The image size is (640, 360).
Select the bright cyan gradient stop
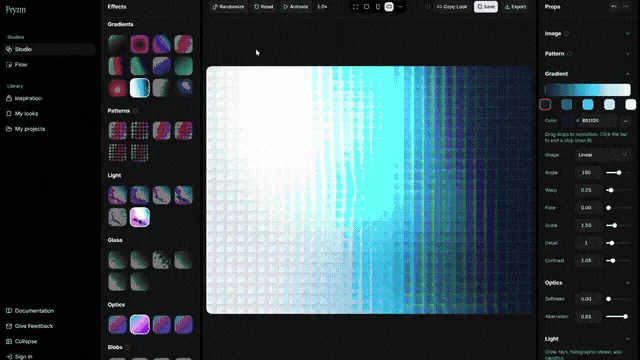point(588,104)
